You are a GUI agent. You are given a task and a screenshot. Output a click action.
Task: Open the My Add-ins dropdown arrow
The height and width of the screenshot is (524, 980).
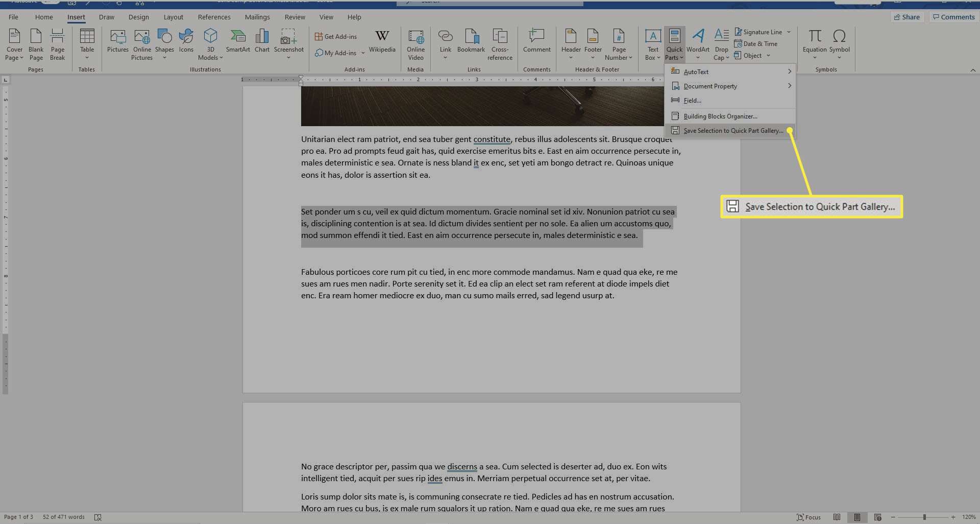(x=363, y=53)
